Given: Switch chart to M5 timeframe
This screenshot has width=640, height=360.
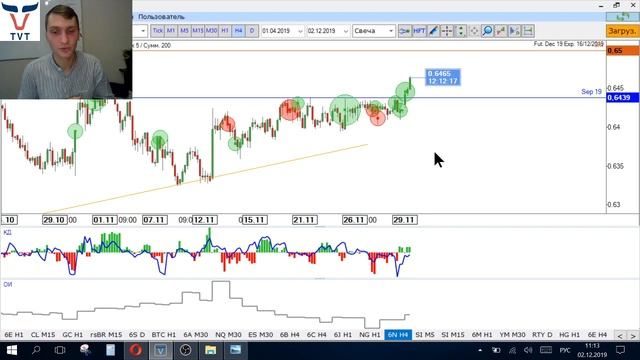Looking at the screenshot, I should pos(184,31).
